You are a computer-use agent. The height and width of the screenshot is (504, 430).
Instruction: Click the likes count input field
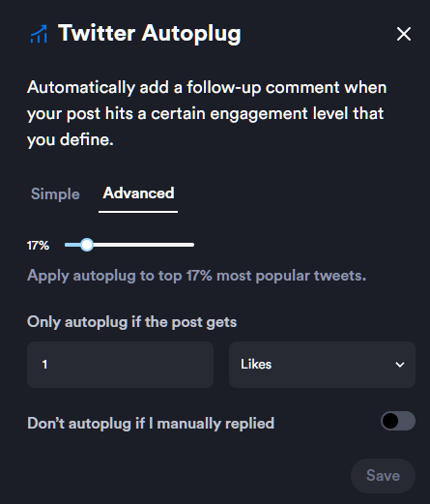[x=120, y=365]
